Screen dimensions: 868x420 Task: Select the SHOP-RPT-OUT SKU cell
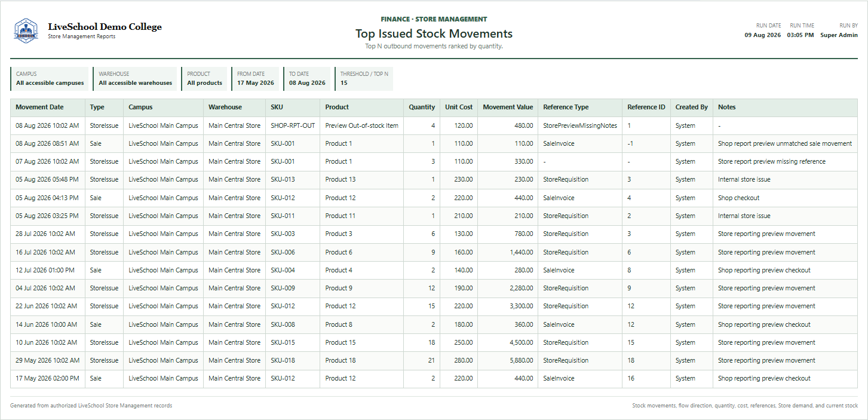[293, 126]
